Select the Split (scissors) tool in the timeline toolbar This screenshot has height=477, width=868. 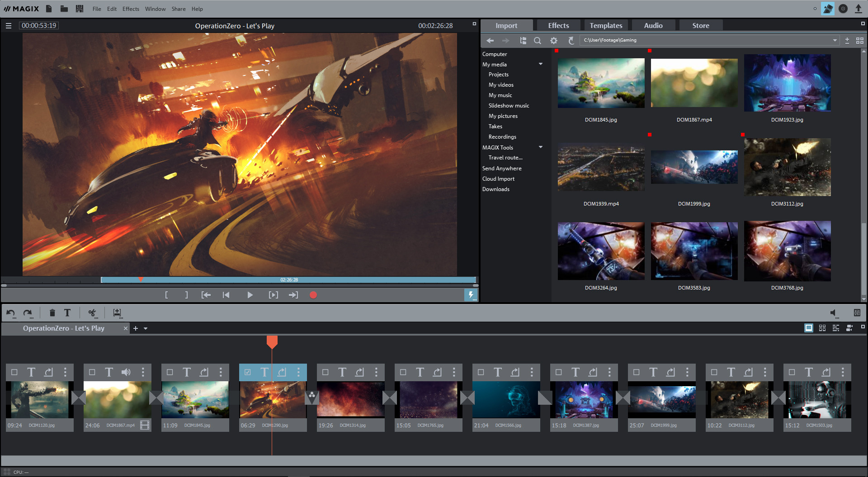click(x=92, y=313)
